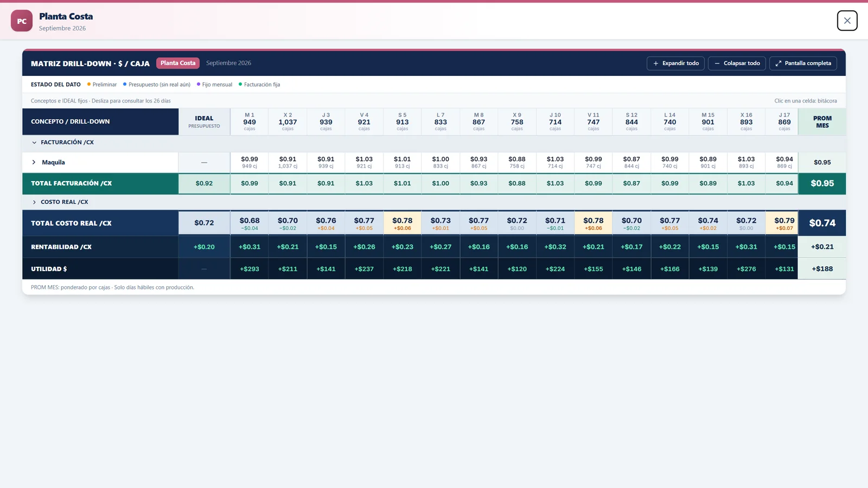Close the Planta Costa panel

(847, 21)
